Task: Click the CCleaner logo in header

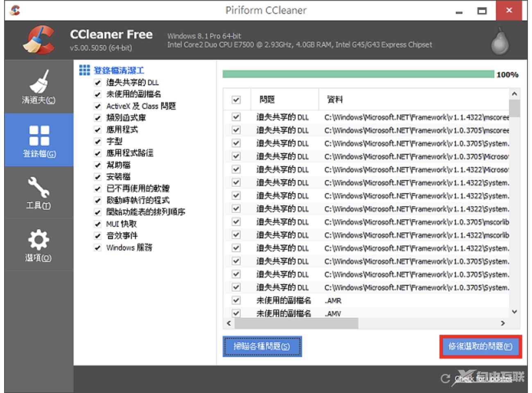Action: point(39,40)
